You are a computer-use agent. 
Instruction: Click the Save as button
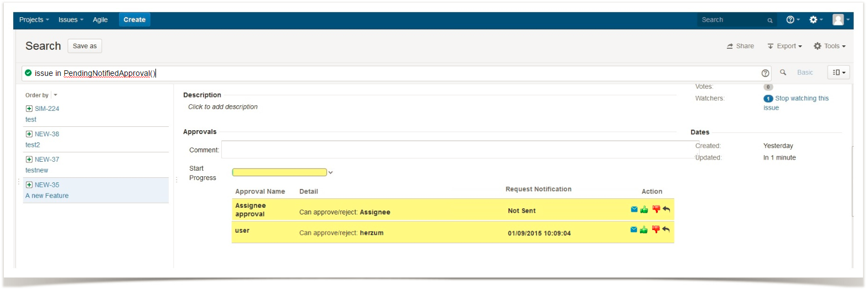click(x=85, y=47)
